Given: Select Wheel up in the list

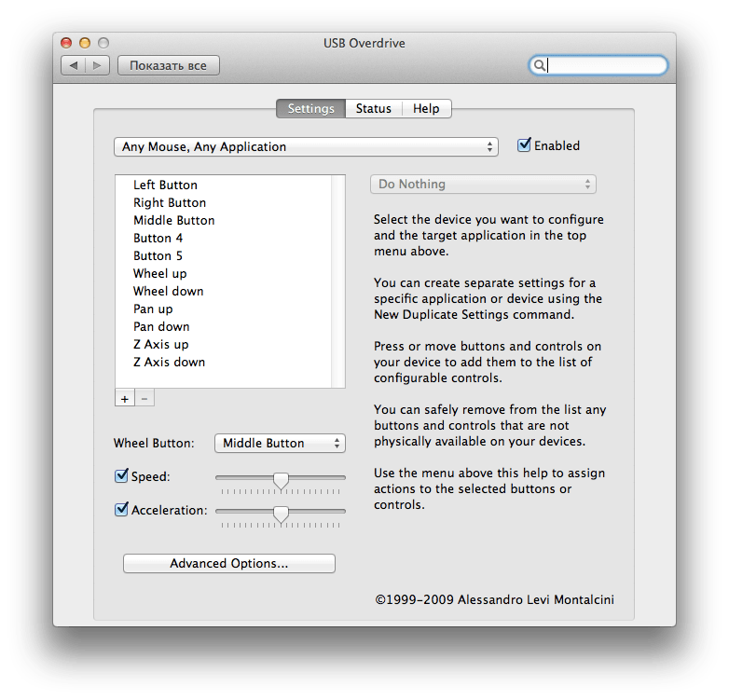Looking at the screenshot, I should [223, 273].
